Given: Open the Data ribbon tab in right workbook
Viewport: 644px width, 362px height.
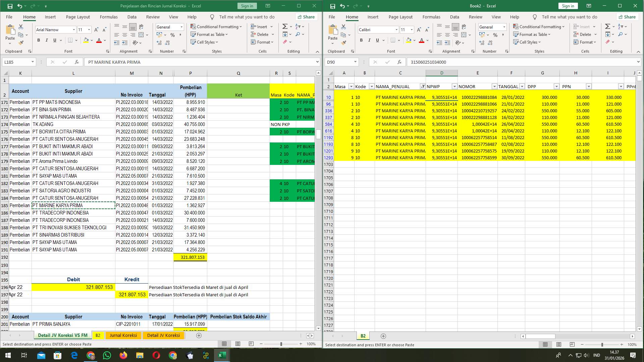Looking at the screenshot, I should (454, 17).
